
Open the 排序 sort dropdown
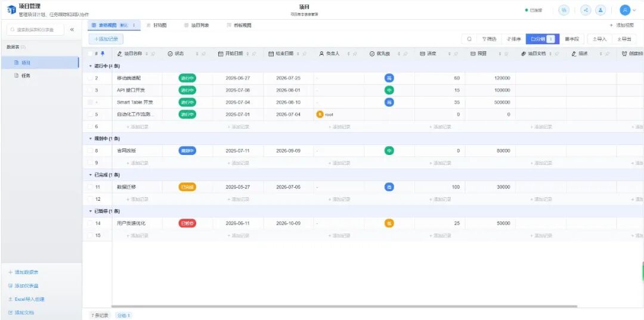click(x=514, y=39)
